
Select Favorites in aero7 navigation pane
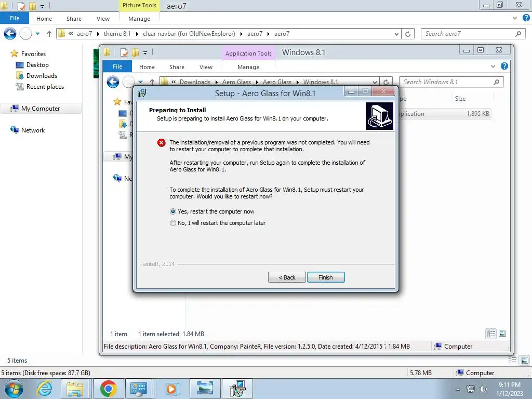pyautogui.click(x=28, y=54)
